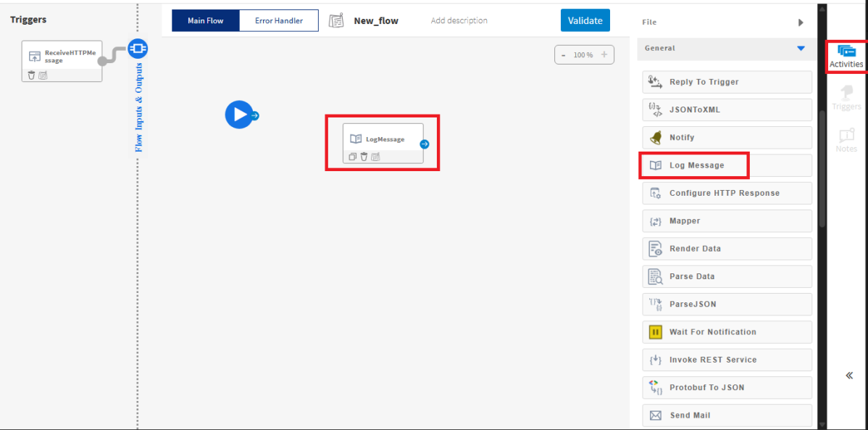Select the Send Mail activity

(x=727, y=415)
